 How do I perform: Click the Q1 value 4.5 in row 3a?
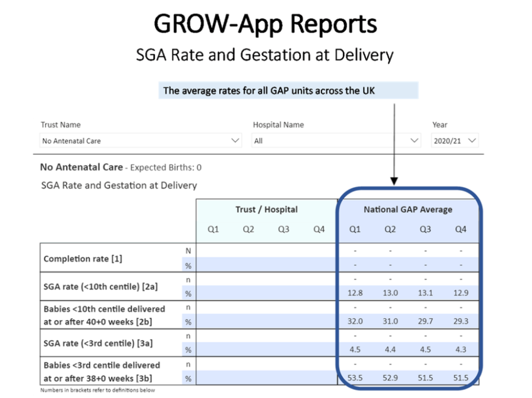[355, 350]
